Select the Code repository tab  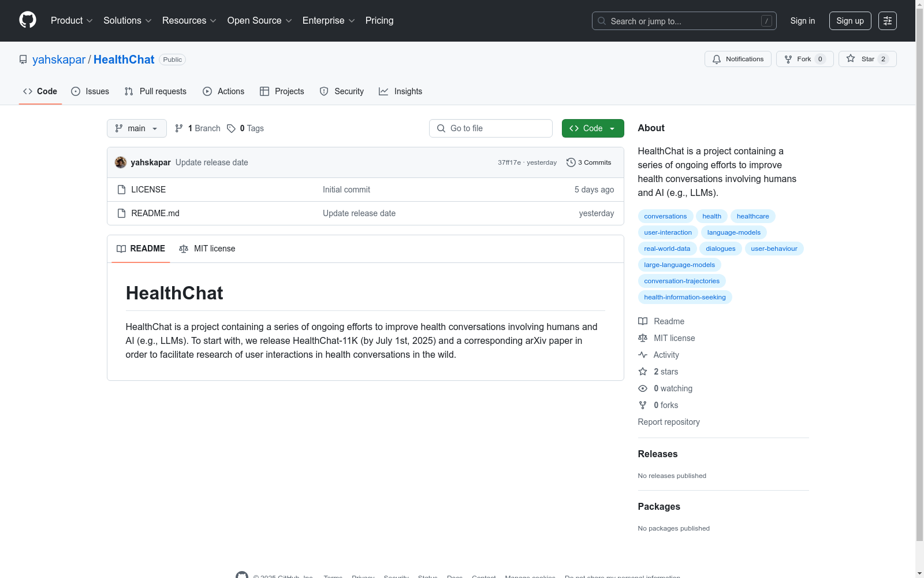40,91
